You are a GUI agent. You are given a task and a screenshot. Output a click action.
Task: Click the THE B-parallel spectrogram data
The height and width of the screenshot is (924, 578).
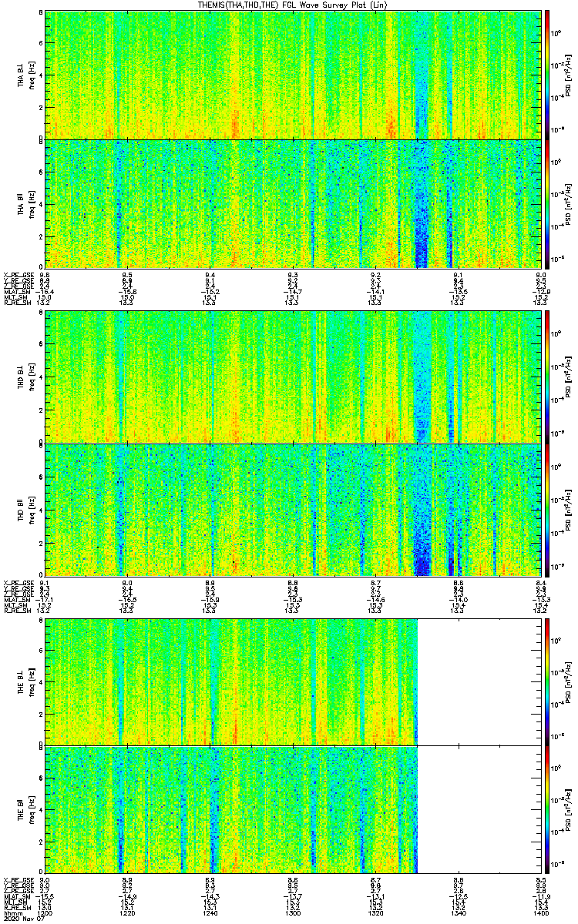click(x=231, y=810)
